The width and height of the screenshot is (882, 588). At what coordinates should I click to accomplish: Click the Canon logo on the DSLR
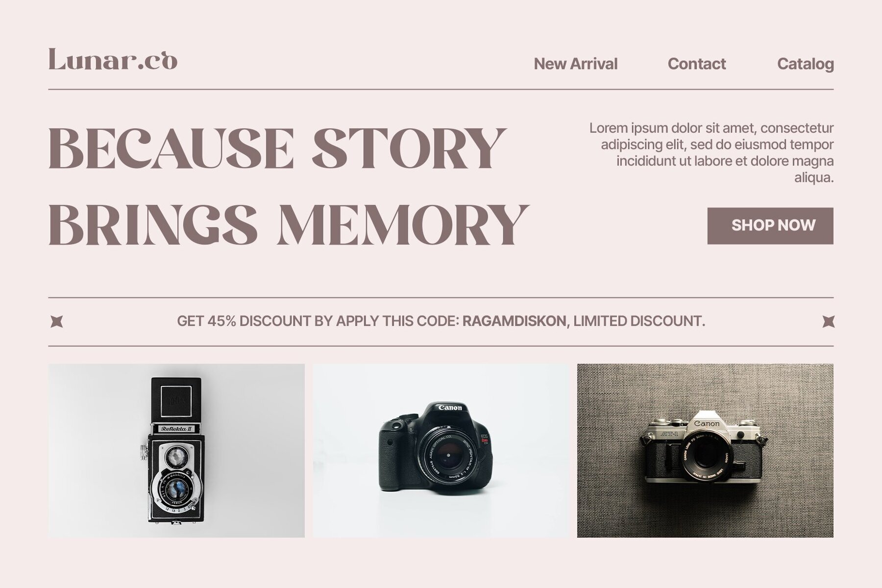click(x=450, y=407)
